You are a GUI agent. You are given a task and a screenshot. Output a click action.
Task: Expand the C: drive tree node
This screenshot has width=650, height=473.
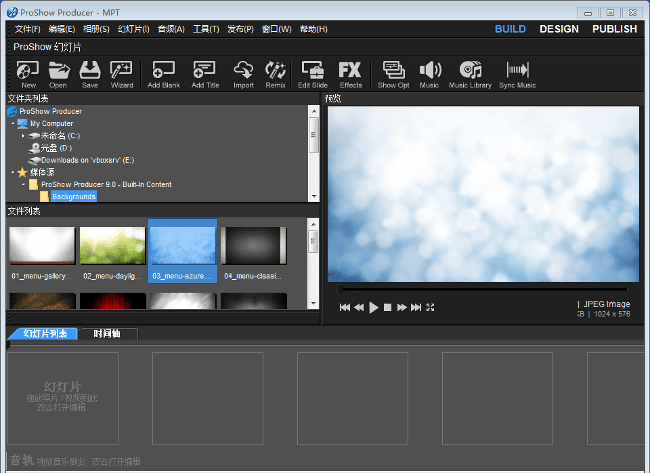click(x=23, y=135)
